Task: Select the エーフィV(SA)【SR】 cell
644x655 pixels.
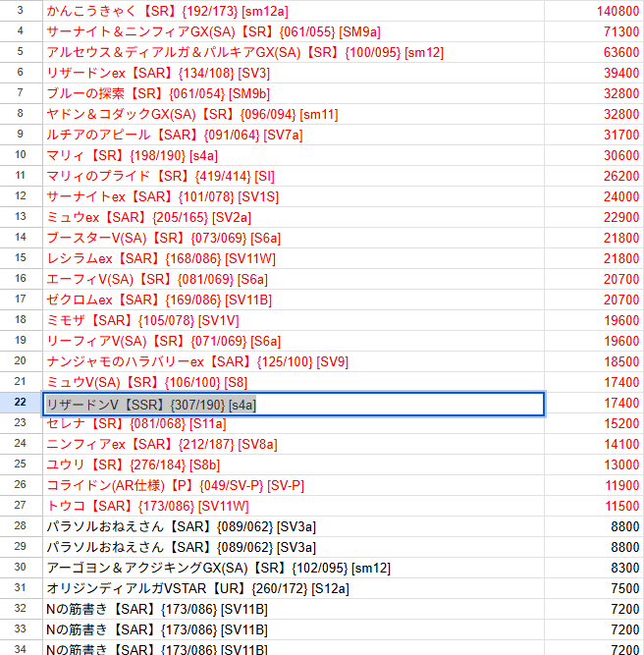Action: tap(294, 279)
